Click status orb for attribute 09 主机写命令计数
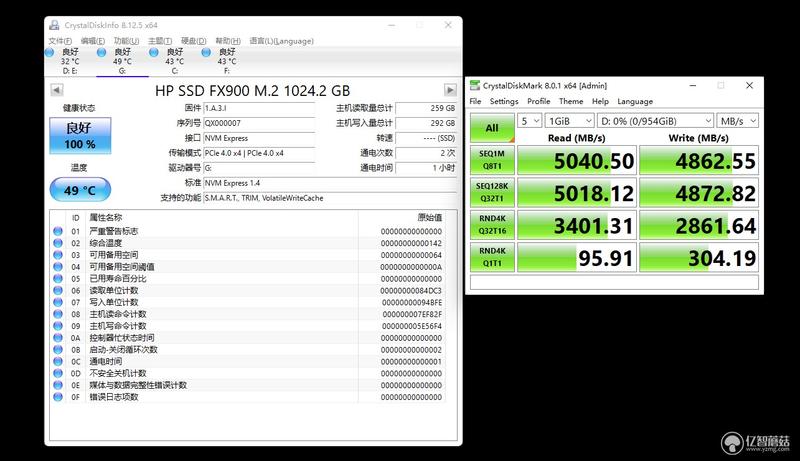800x461 pixels. click(58, 326)
